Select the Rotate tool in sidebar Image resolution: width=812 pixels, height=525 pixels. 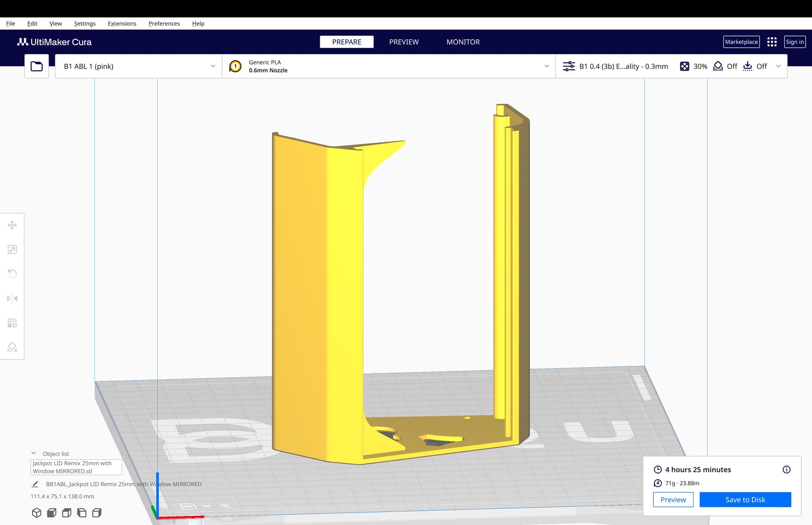coord(12,274)
